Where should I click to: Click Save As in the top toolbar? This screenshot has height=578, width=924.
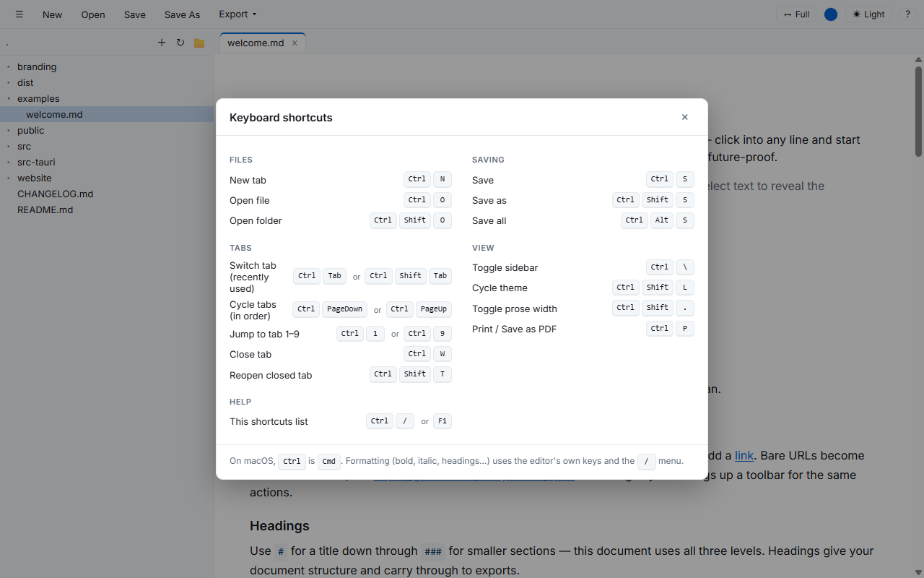click(182, 14)
